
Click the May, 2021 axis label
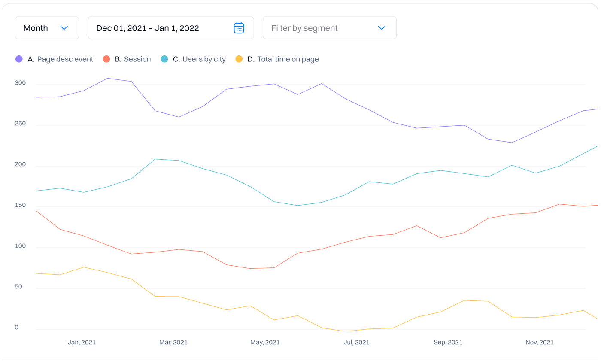(x=265, y=342)
